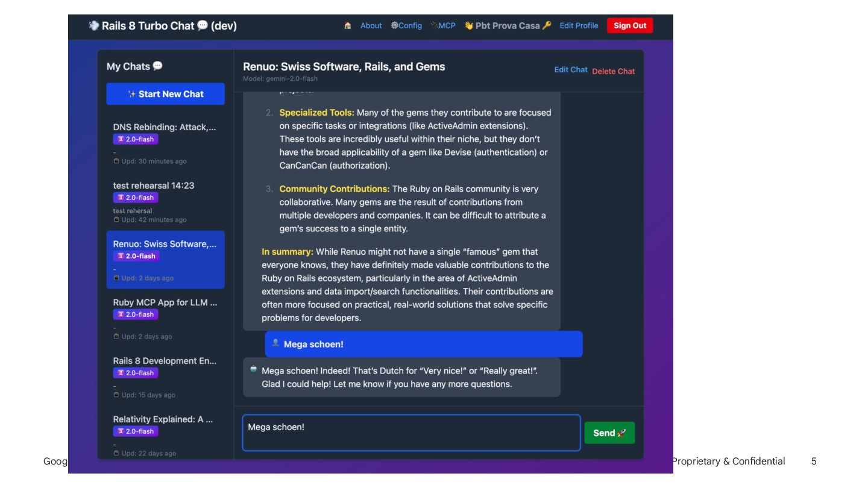Click the Rails 8 Turbo Chat title
The width and height of the screenshot is (868, 488).
pos(162,26)
